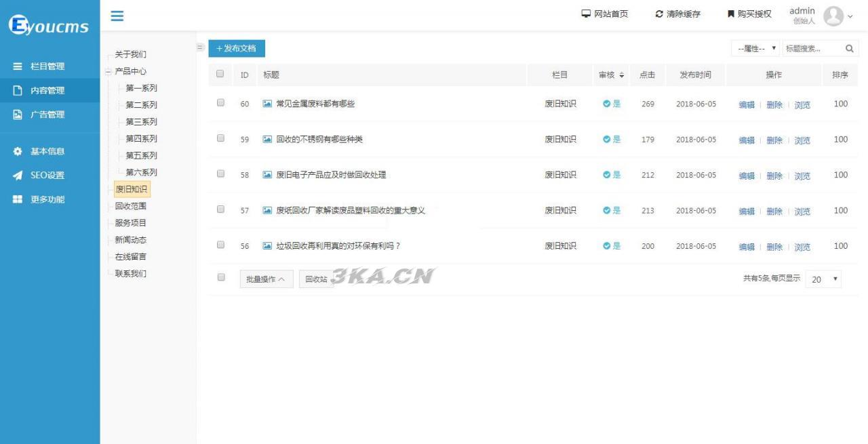Image resolution: width=868 pixels, height=444 pixels.
Task: Check the select-all checkbox in header row
Action: 220,75
